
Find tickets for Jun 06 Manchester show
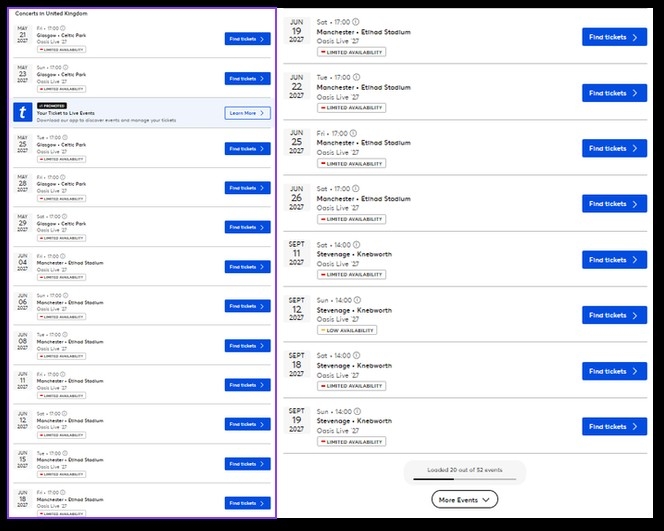(247, 306)
